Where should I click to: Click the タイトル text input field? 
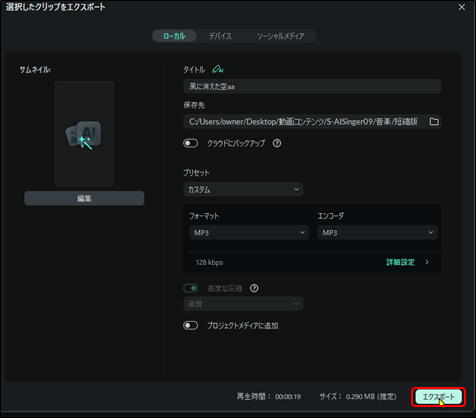point(312,86)
